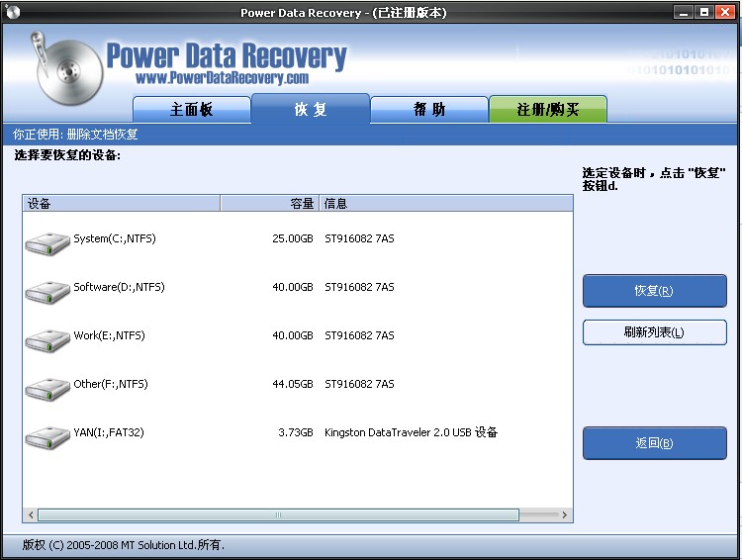The image size is (742, 560).
Task: Click the Work E: drive icon
Action: point(47,340)
